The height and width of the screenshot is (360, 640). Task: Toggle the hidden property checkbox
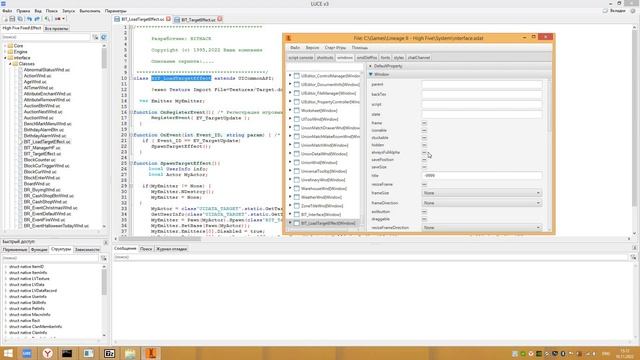(424, 145)
